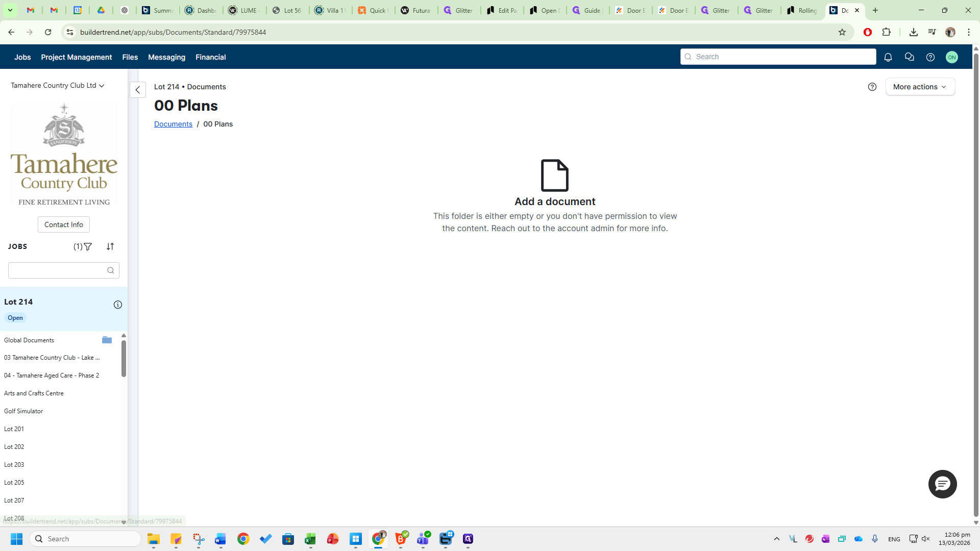Open the chat messages icon in header

(x=909, y=57)
